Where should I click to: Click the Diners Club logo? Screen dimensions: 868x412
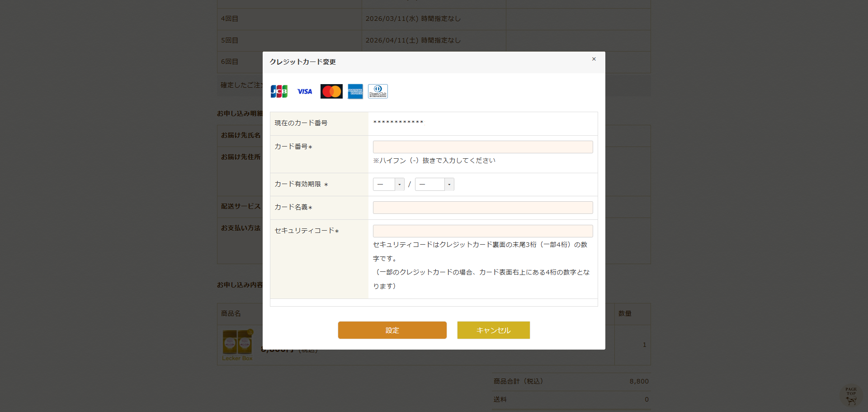coord(377,91)
